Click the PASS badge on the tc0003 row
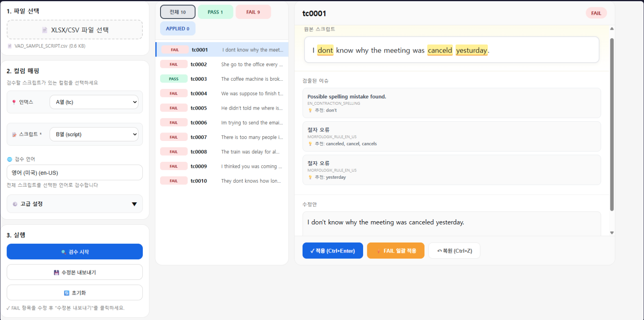The height and width of the screenshot is (320, 644). coord(174,79)
